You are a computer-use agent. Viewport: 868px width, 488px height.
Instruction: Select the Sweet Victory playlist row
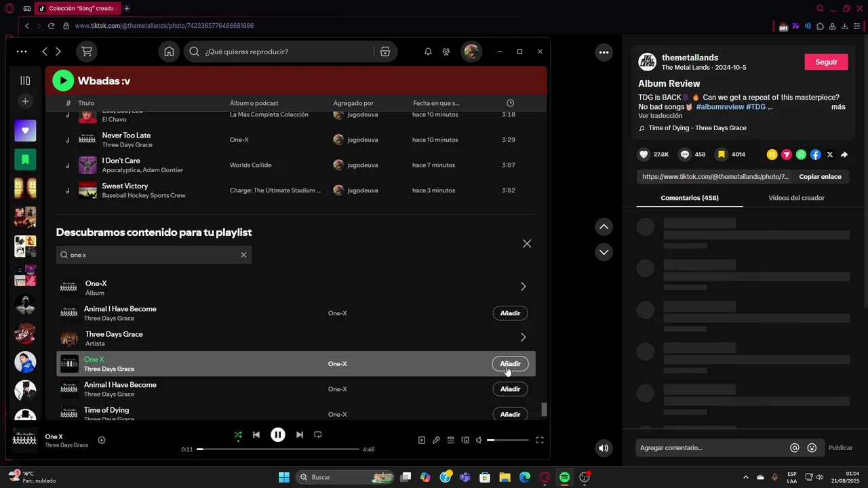tap(296, 190)
